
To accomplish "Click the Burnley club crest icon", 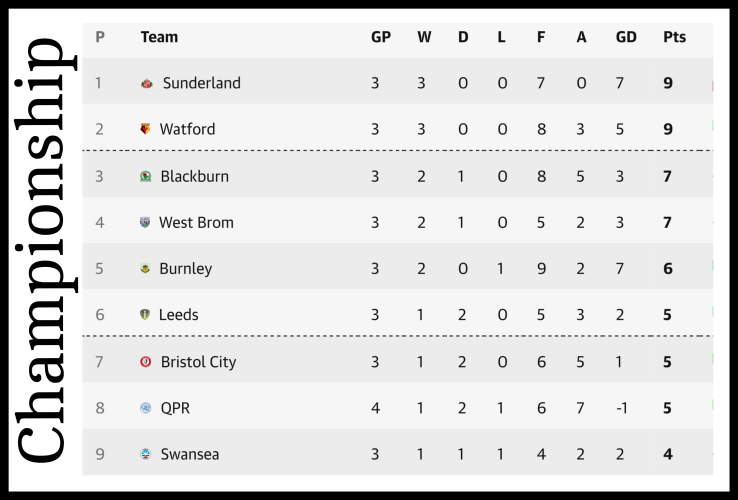I will tap(146, 269).
